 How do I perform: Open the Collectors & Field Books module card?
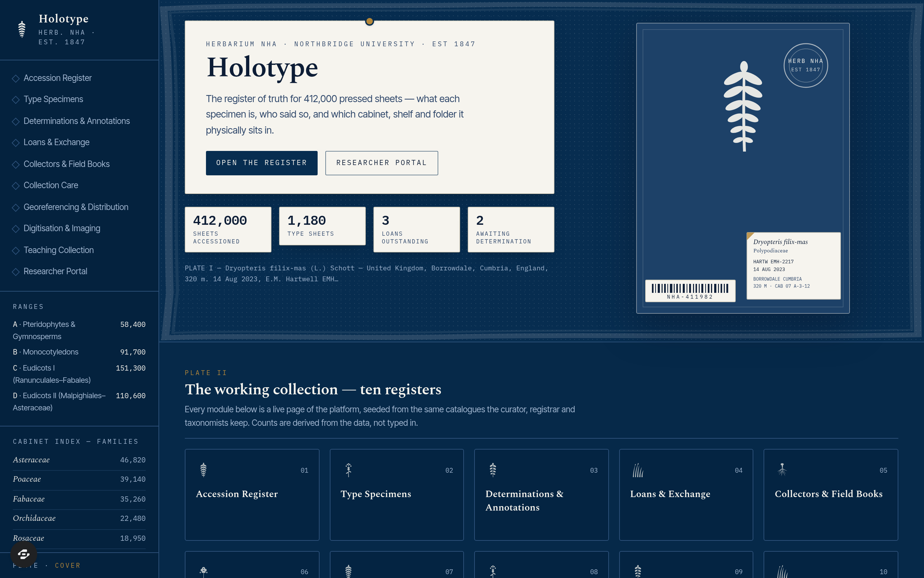click(831, 495)
